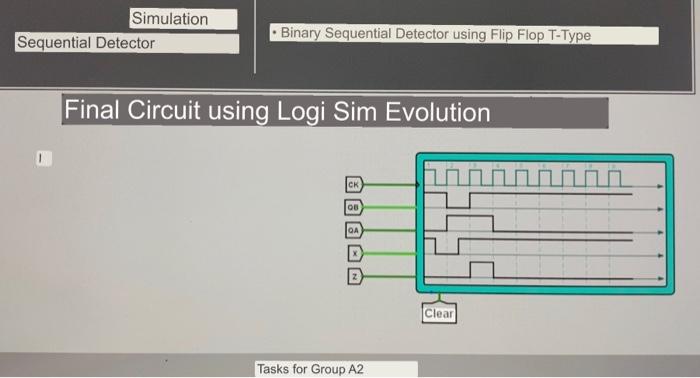Select the Sequential Detector text box
700x378 pixels.
pos(127,43)
